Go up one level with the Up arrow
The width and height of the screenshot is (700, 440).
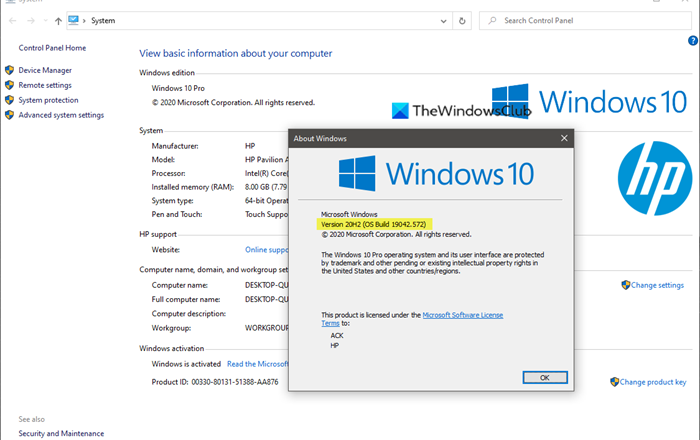58,21
